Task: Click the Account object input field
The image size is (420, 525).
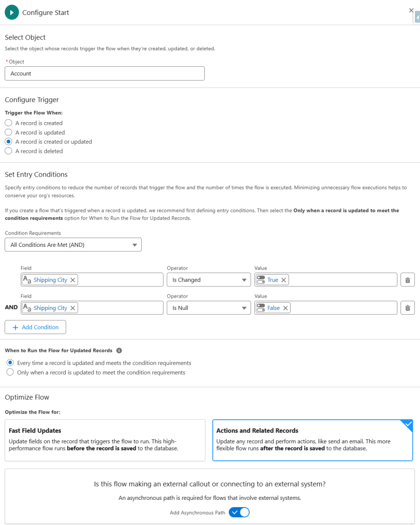Action: [105, 73]
